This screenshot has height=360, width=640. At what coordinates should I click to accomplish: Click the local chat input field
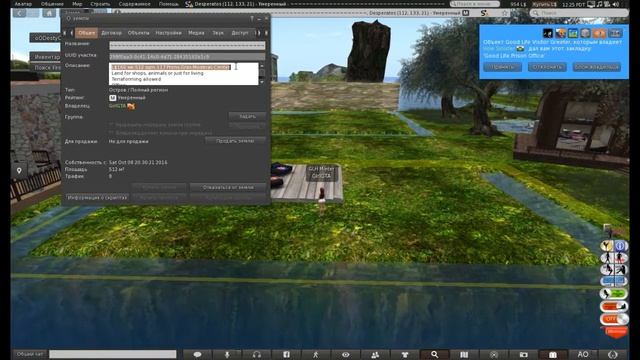[x=113, y=354]
